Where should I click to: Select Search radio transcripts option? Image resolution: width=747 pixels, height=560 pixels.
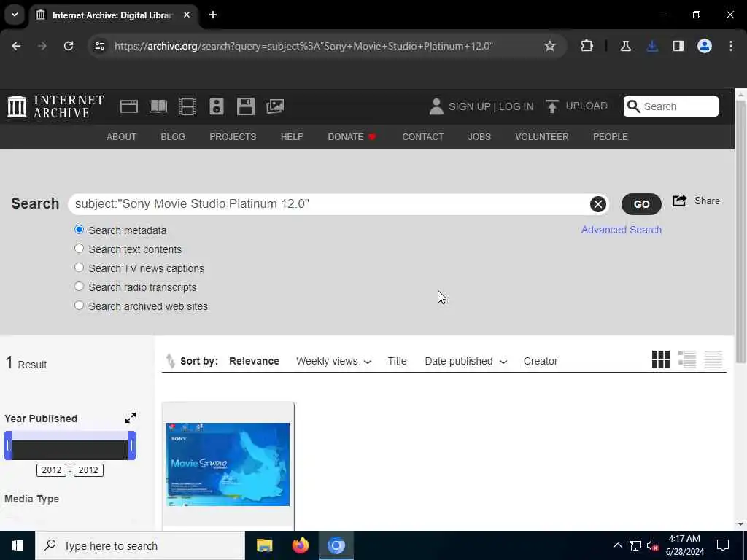click(79, 287)
